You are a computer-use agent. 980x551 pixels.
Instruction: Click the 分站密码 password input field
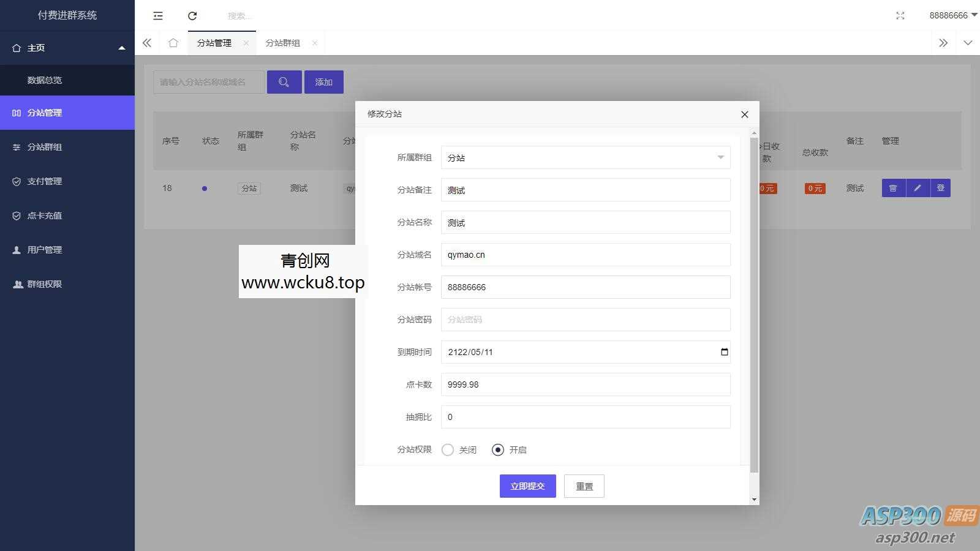coord(585,320)
